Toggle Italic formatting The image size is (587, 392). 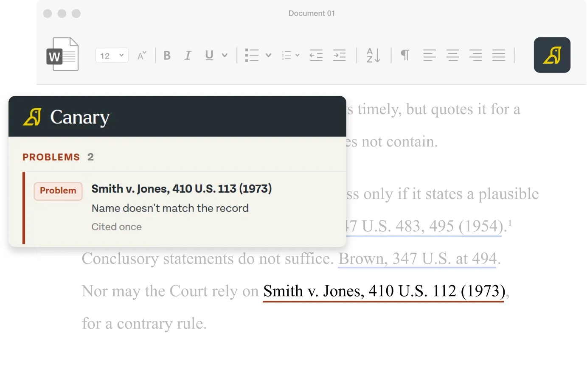coord(188,55)
